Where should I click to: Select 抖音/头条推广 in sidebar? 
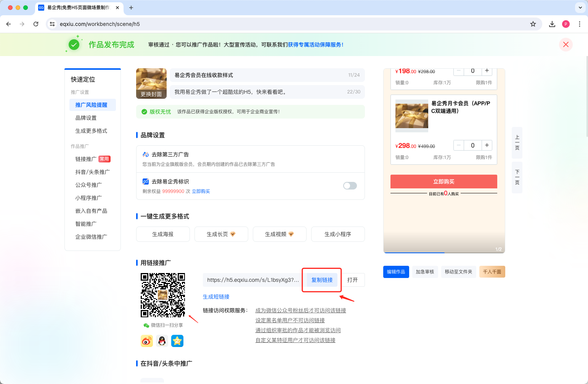pyautogui.click(x=92, y=172)
